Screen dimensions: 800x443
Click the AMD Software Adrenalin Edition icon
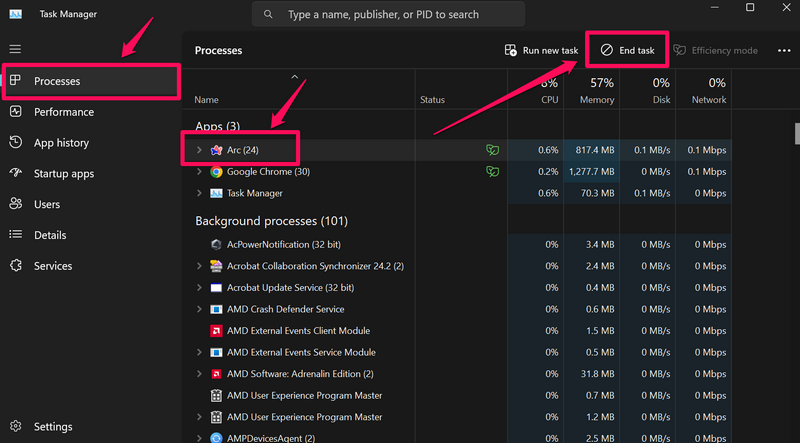coord(216,374)
